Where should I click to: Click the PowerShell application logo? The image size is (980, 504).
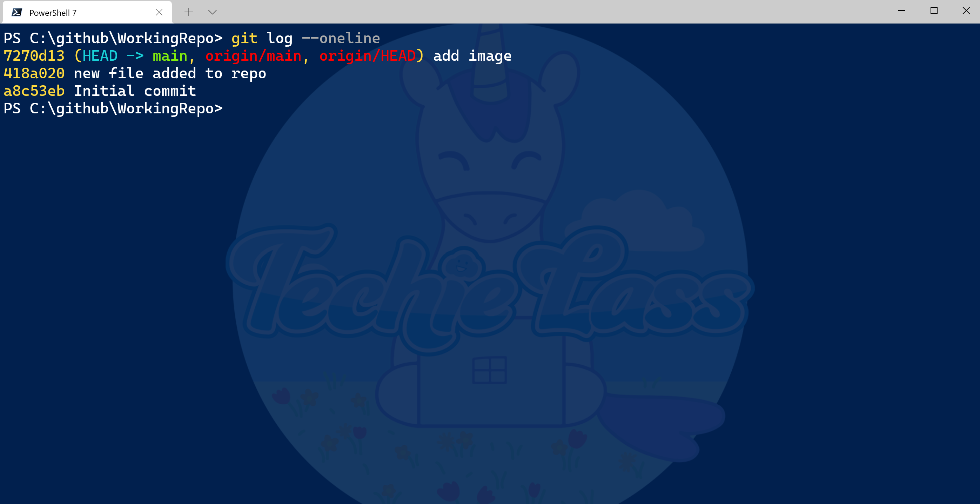tap(17, 12)
